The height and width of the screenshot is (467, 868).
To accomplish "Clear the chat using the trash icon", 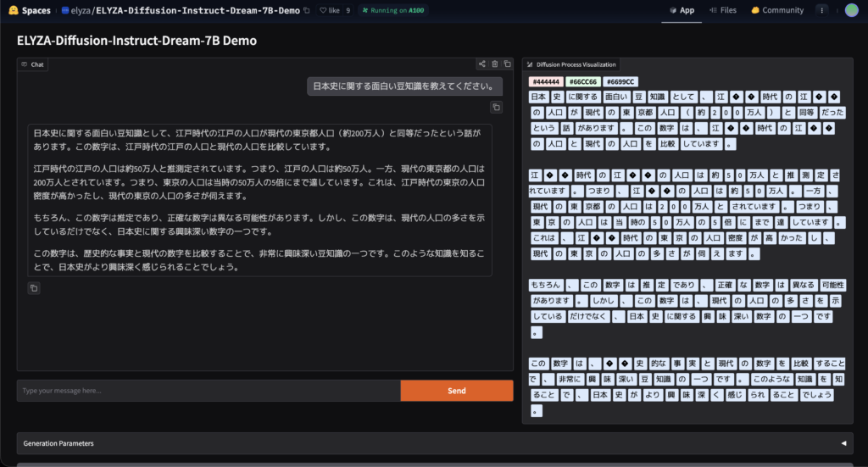I will click(495, 64).
